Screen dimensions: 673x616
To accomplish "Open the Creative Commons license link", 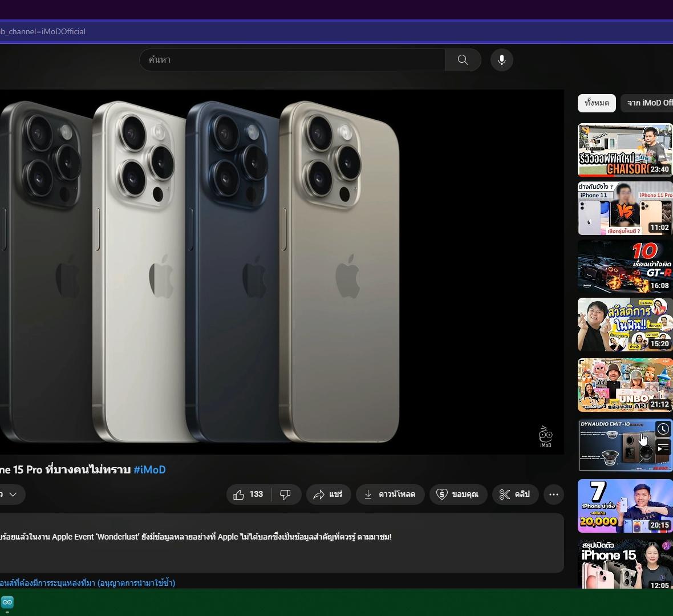I will 88,583.
